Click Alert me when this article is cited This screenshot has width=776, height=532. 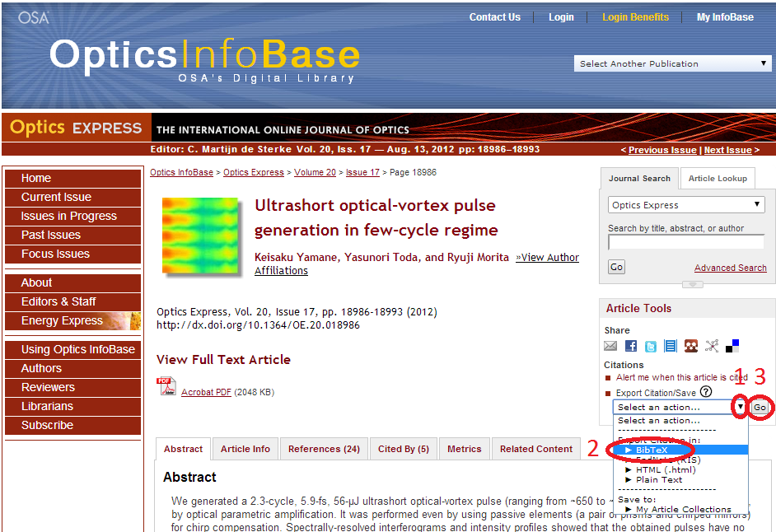pos(681,377)
